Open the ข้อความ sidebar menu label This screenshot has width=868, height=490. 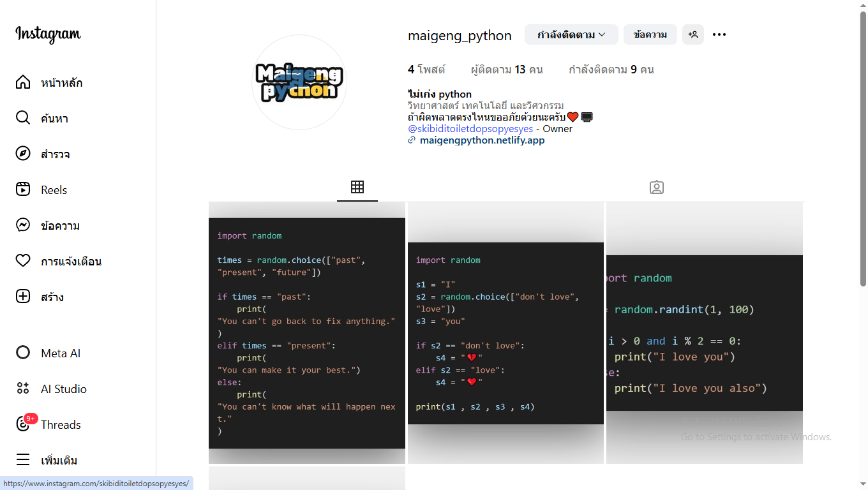[60, 226]
